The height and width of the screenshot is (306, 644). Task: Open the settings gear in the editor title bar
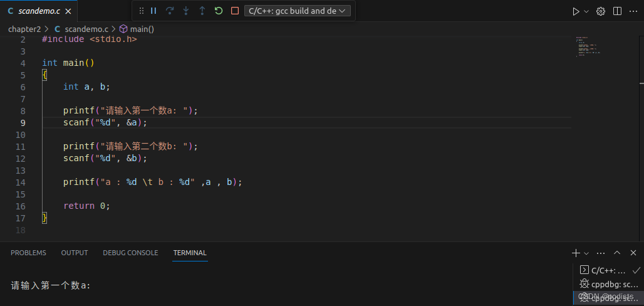[x=601, y=11]
